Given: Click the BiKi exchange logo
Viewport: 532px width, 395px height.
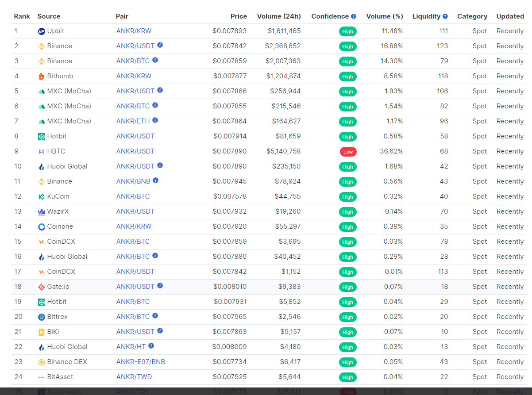Looking at the screenshot, I should pyautogui.click(x=42, y=332).
